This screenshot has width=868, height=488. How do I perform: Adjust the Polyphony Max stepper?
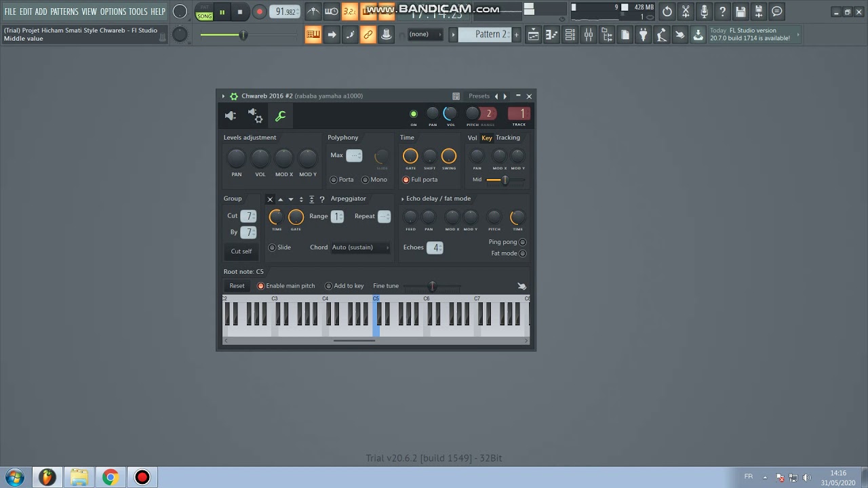point(355,156)
